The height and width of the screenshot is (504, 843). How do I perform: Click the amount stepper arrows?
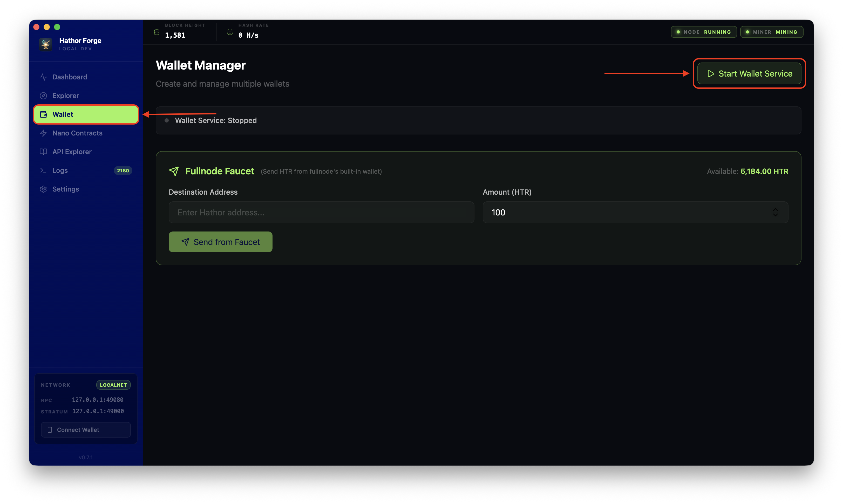(x=775, y=212)
